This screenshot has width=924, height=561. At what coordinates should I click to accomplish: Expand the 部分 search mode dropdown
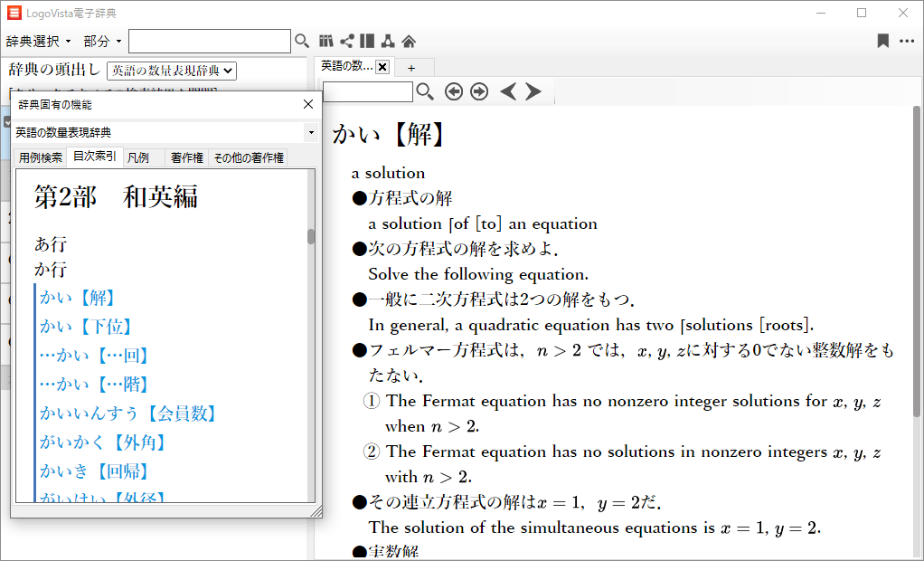point(101,42)
